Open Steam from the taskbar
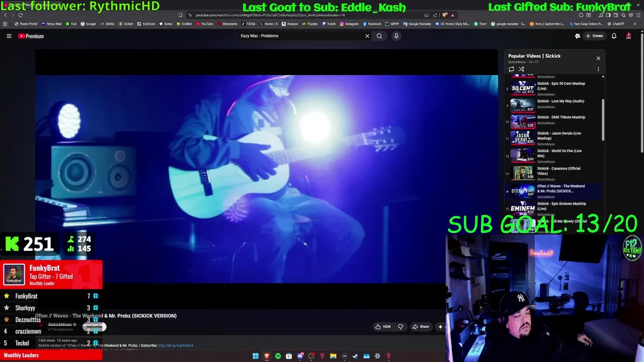This screenshot has width=644, height=362. (x=355, y=356)
